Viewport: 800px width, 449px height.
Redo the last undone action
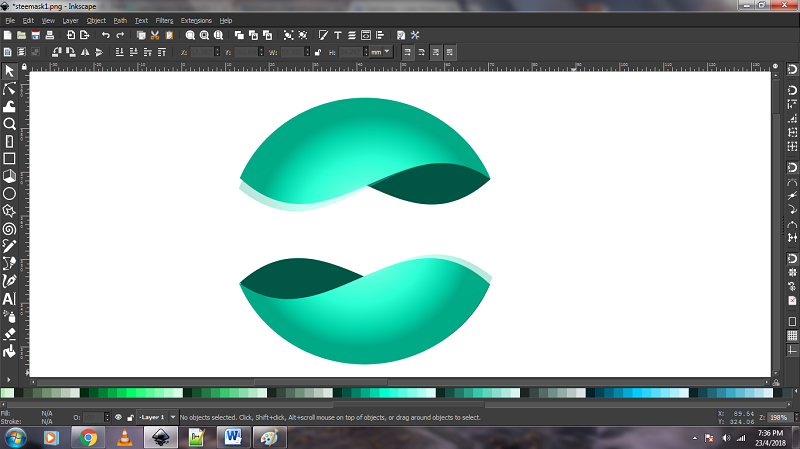tap(120, 35)
